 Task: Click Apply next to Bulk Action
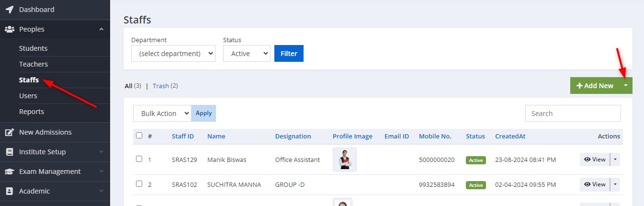(203, 114)
